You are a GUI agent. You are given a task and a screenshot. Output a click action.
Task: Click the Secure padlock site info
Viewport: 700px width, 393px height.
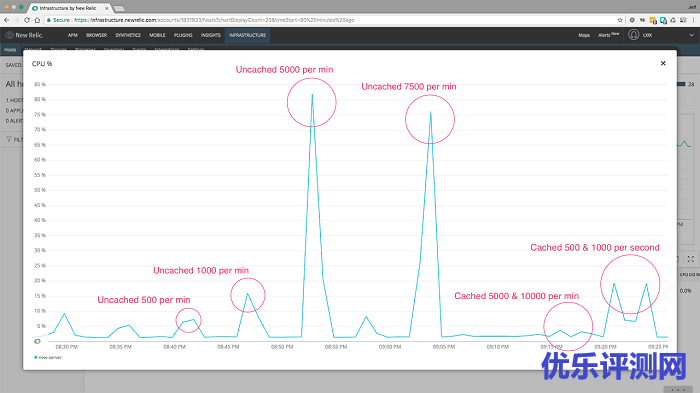point(58,20)
